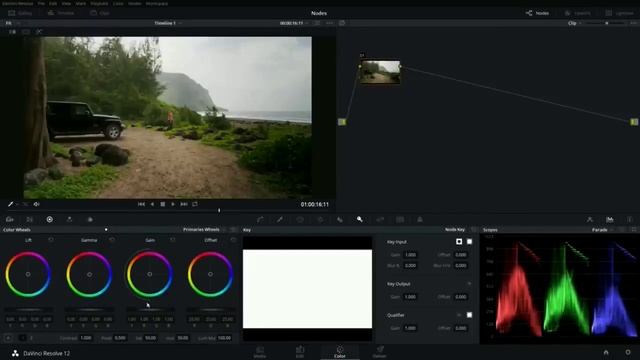Click the Key Input Gain field
The height and width of the screenshot is (360, 640).
pos(410,255)
